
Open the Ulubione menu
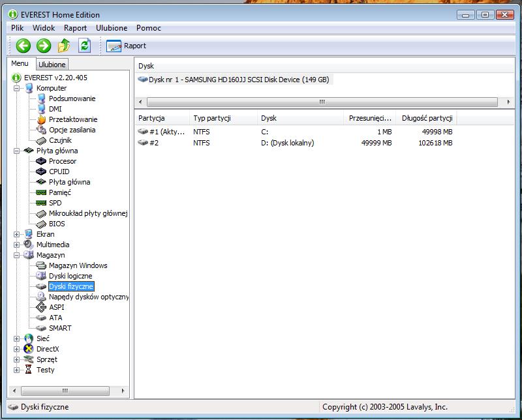point(112,28)
